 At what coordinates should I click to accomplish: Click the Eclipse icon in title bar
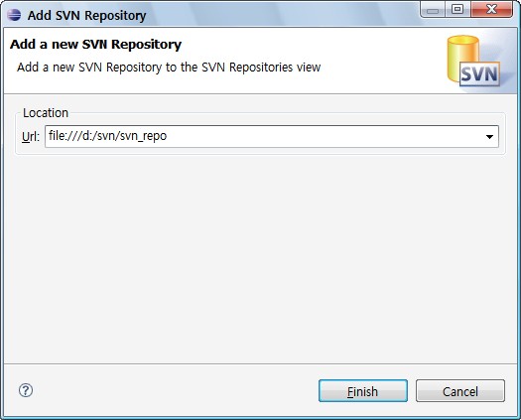click(x=14, y=15)
